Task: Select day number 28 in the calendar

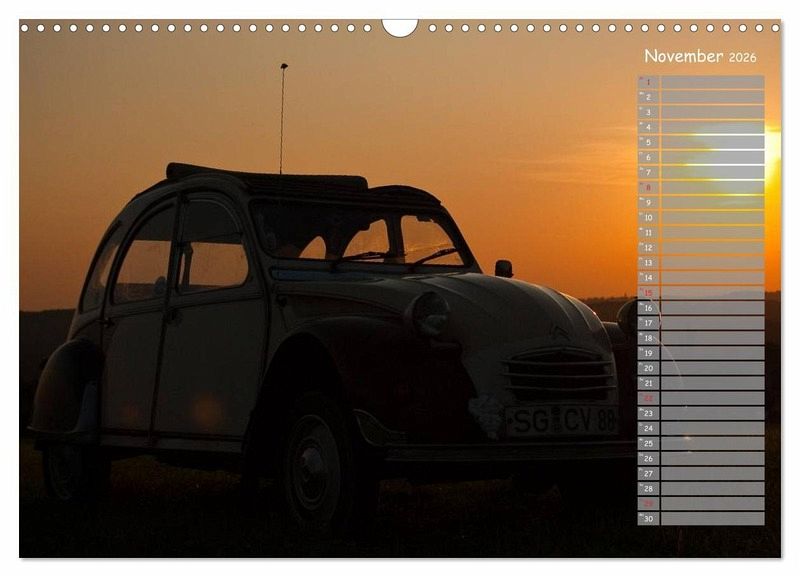Action: (648, 488)
